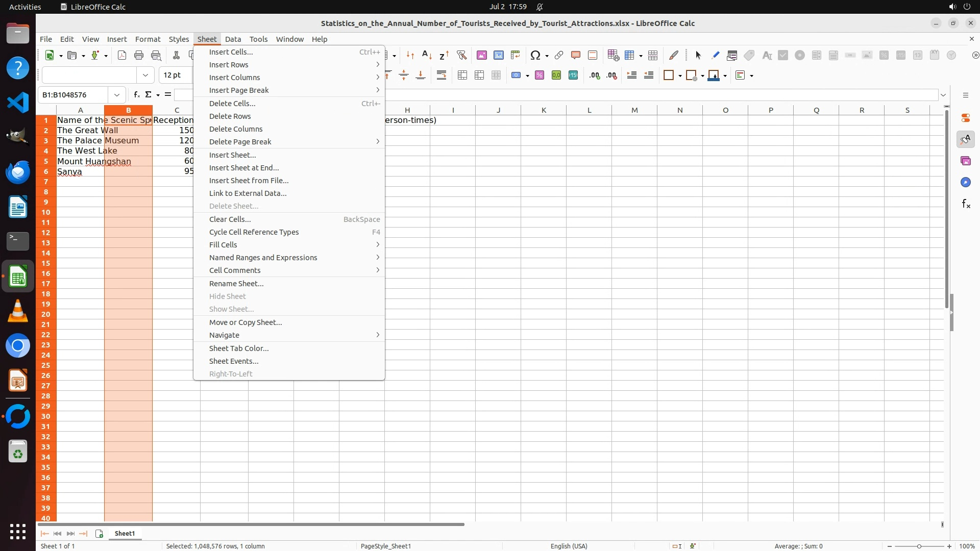The image size is (980, 551).
Task: Open the Borders dropdown arrow
Action: coord(680,76)
